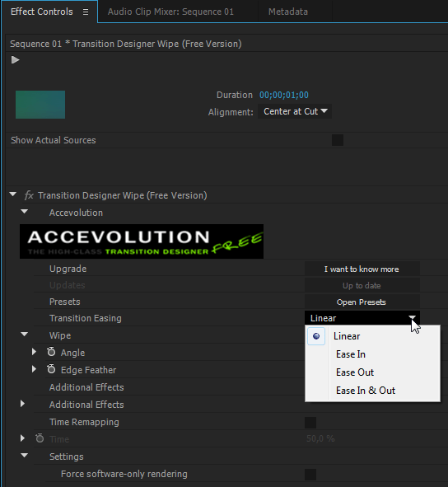Click the Sequence 01 * Transition Designer Wipe title

pos(126,44)
